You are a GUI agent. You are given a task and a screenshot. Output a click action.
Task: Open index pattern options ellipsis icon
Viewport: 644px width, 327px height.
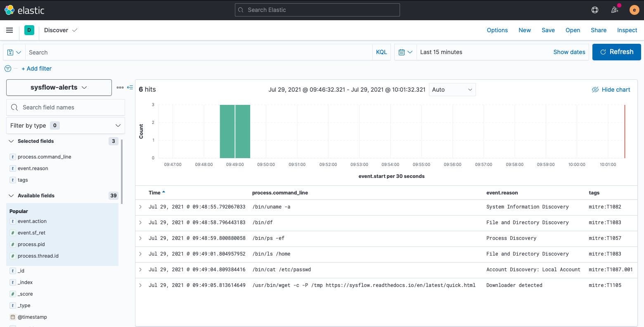pos(120,88)
